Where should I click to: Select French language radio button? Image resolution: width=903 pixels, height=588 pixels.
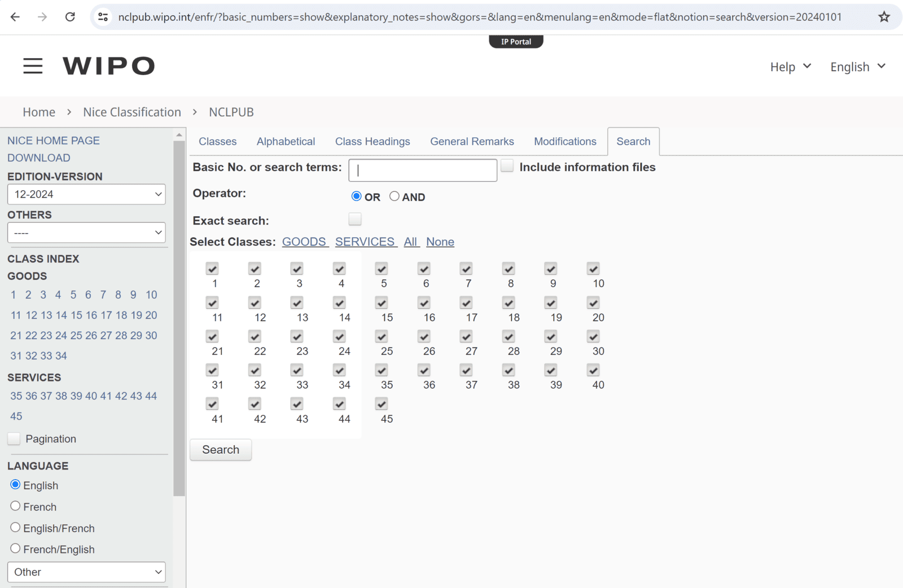[x=15, y=506]
